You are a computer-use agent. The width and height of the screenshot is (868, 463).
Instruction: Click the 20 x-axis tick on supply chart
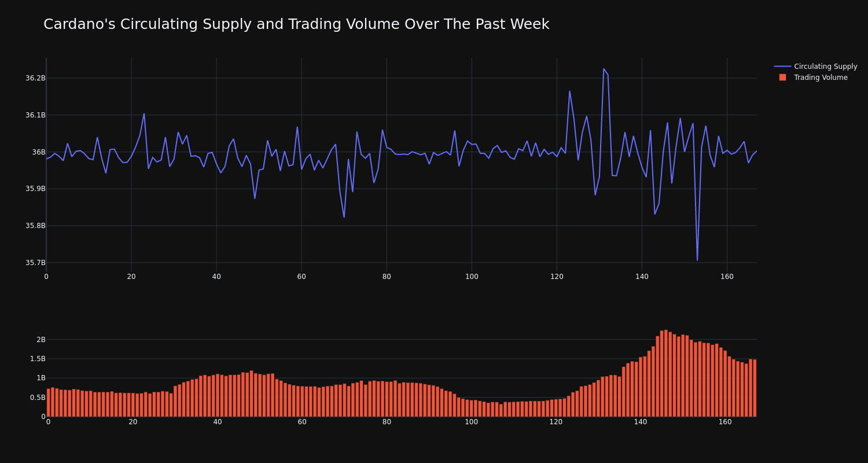131,277
